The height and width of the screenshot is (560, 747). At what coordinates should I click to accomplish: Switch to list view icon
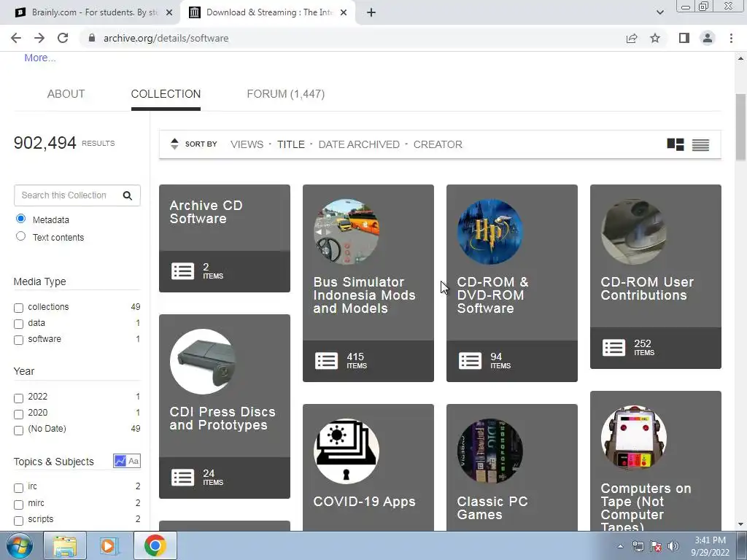pos(700,145)
